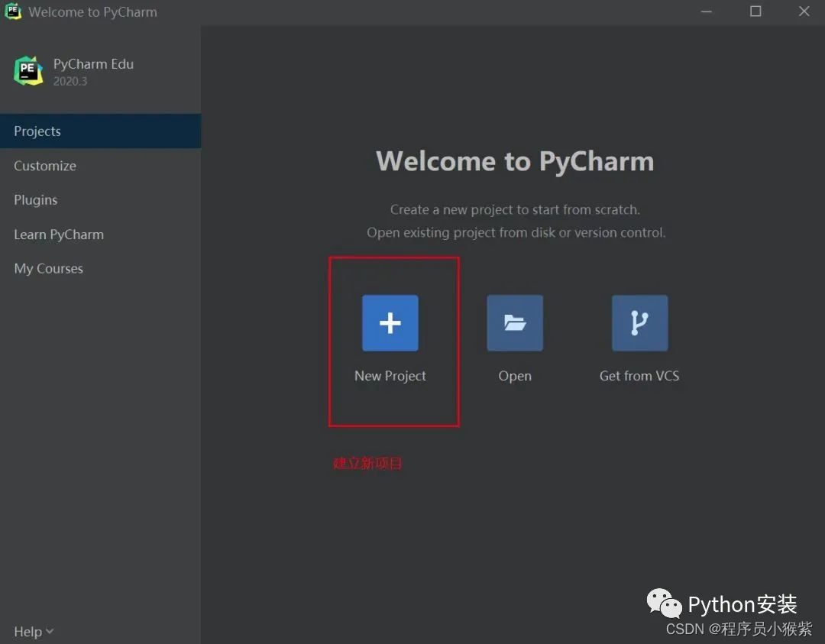Maximize the Welcome to PyCharm window
825x644 pixels.
[x=755, y=11]
